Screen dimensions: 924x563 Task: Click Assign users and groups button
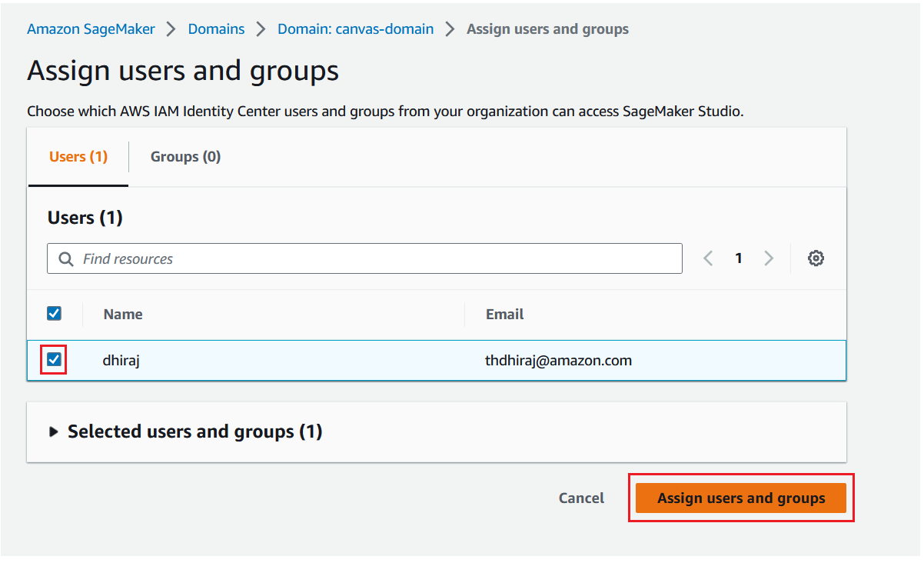pyautogui.click(x=741, y=498)
